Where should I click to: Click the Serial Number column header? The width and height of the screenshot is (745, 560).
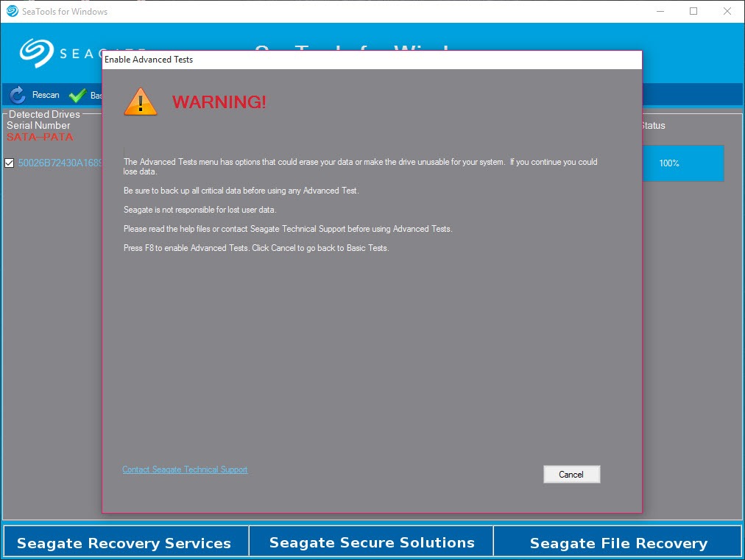[x=38, y=125]
